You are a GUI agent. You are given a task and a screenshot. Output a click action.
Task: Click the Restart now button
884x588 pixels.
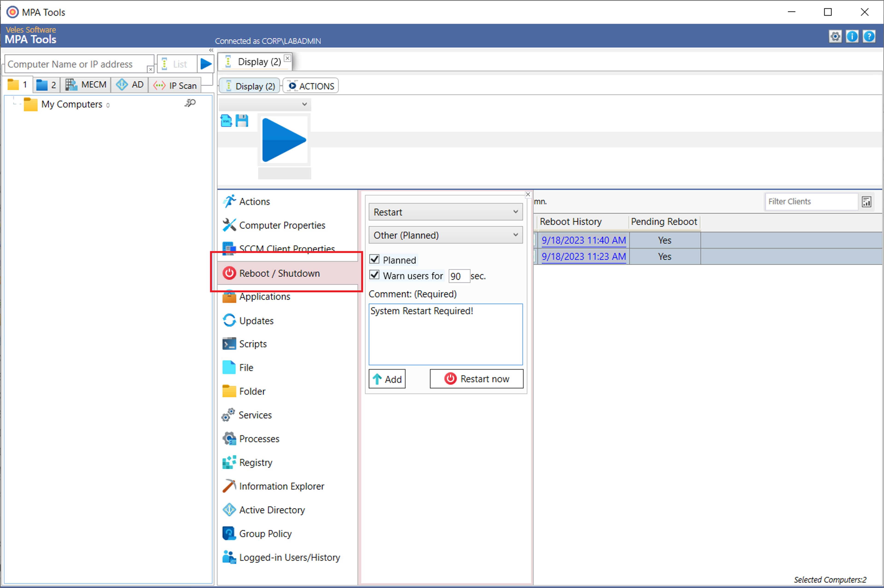(477, 379)
